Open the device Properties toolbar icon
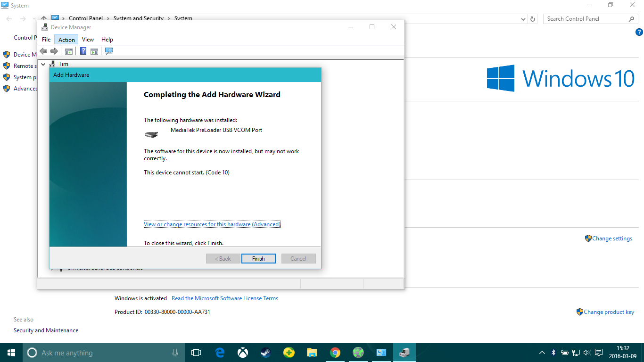The height and width of the screenshot is (362, 644). coord(94,51)
